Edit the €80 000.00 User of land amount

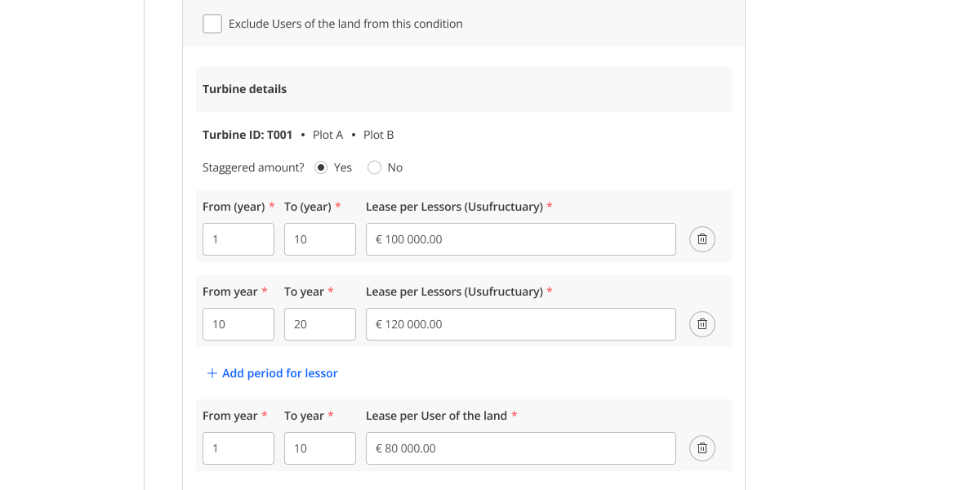pos(520,448)
